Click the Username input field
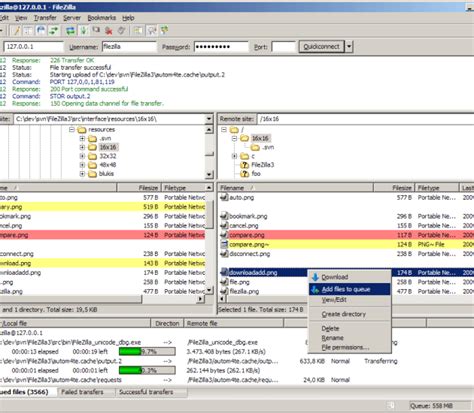Image resolution: width=474 pixels, height=413 pixels. [129, 47]
